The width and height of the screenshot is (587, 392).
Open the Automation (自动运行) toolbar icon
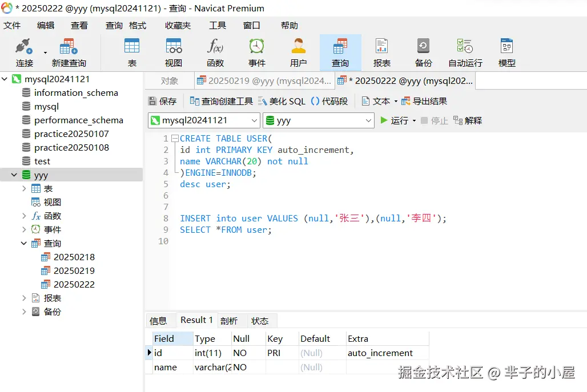[x=465, y=52]
